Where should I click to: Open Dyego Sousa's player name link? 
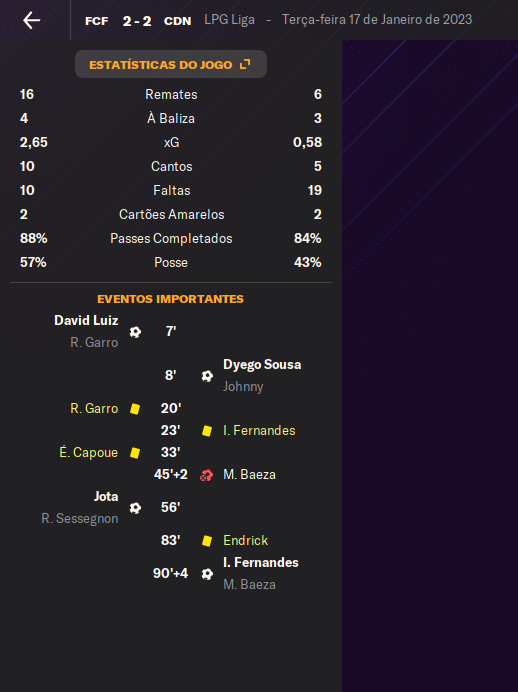(262, 365)
